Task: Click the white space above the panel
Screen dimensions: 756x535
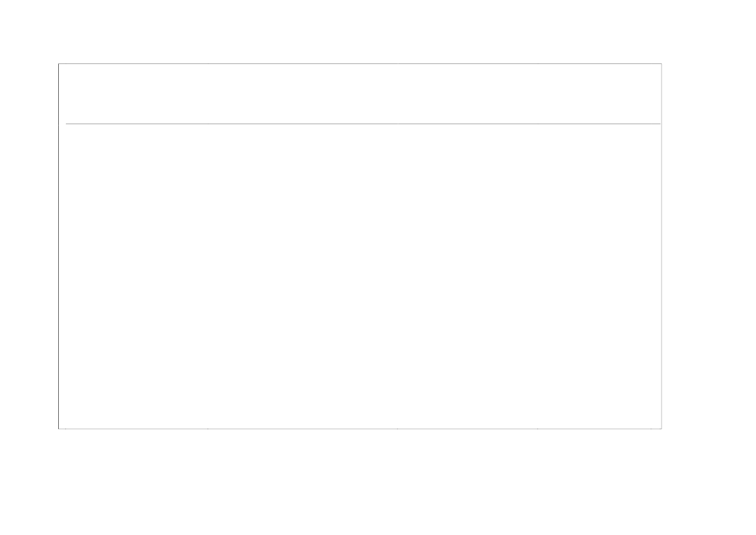Action: coord(378,31)
